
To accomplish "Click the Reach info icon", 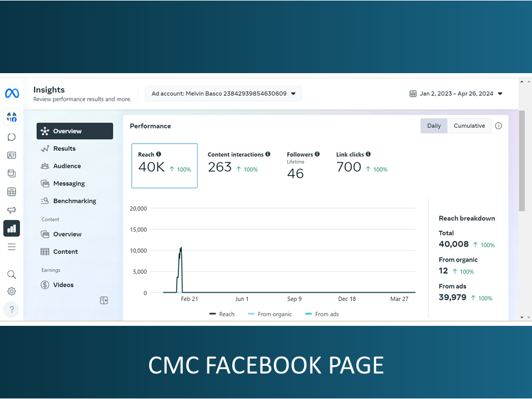I will coord(158,154).
